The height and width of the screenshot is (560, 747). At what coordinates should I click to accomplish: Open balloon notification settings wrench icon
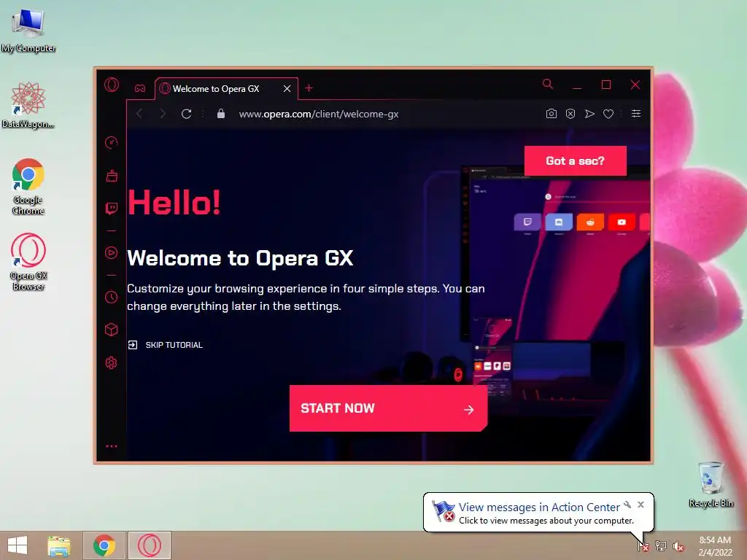click(x=627, y=505)
